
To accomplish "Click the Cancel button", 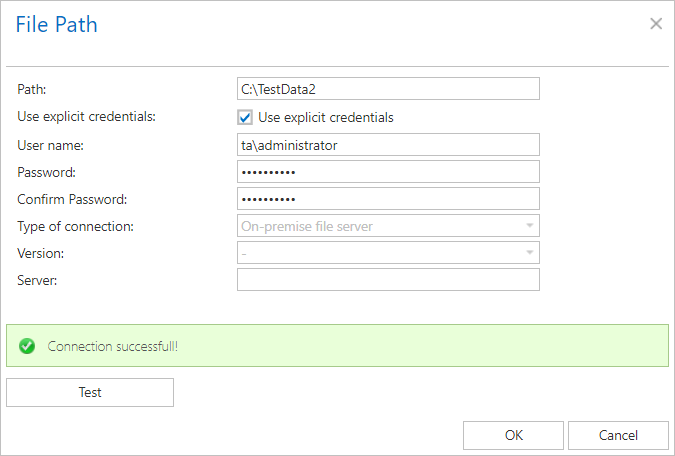I will point(618,435).
